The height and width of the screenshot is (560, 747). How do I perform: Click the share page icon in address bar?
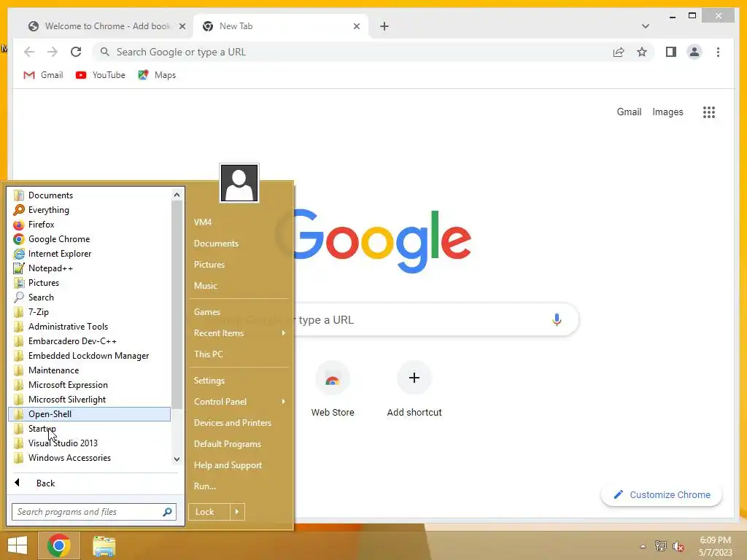[619, 52]
